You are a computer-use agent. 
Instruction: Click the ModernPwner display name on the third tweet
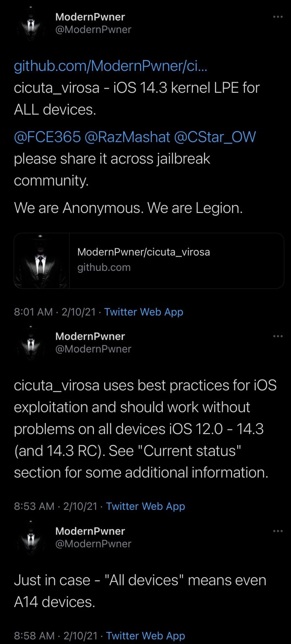coord(90,531)
